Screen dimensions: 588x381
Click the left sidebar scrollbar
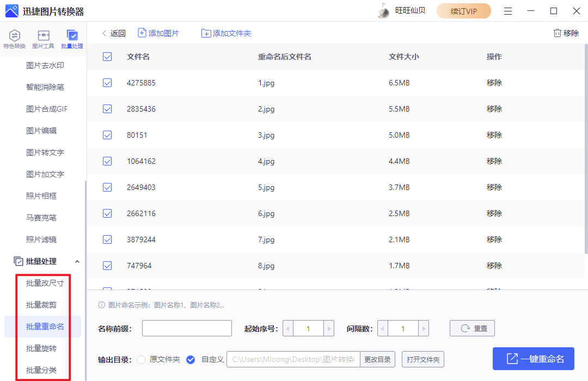(x=85, y=280)
